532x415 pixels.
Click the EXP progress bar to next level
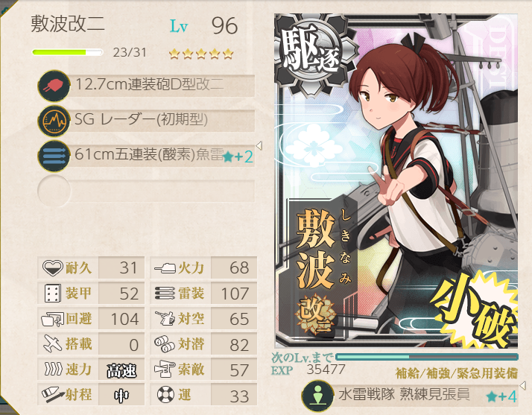coord(427,357)
